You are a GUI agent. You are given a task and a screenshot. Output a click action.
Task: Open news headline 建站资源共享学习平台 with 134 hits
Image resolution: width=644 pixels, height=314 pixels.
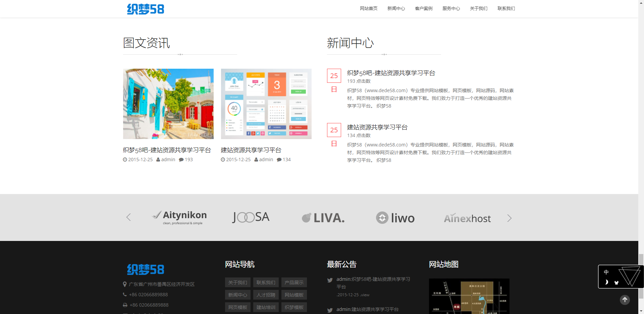(x=377, y=127)
